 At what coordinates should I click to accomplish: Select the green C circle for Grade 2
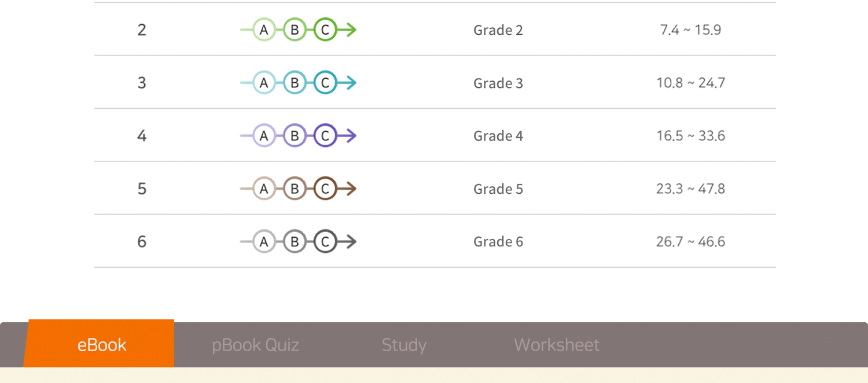[x=325, y=30]
